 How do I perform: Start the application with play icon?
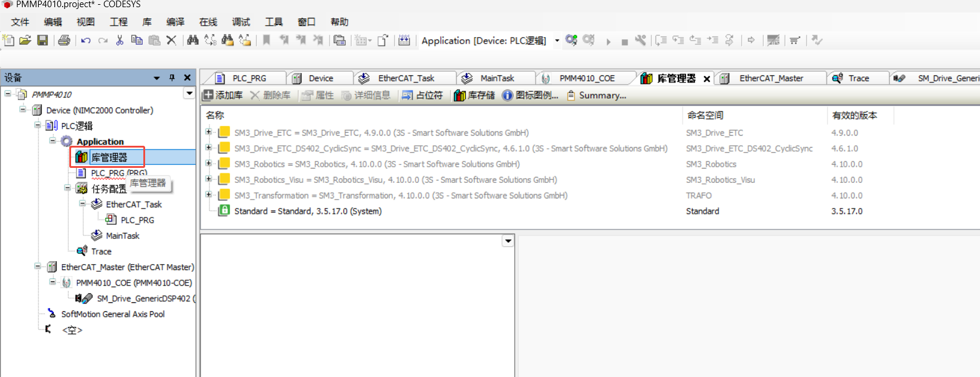coord(608,41)
